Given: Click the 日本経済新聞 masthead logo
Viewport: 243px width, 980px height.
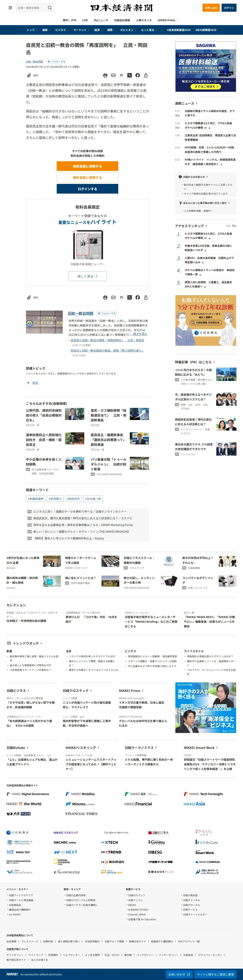Looking at the screenshot, I should pos(122,8).
